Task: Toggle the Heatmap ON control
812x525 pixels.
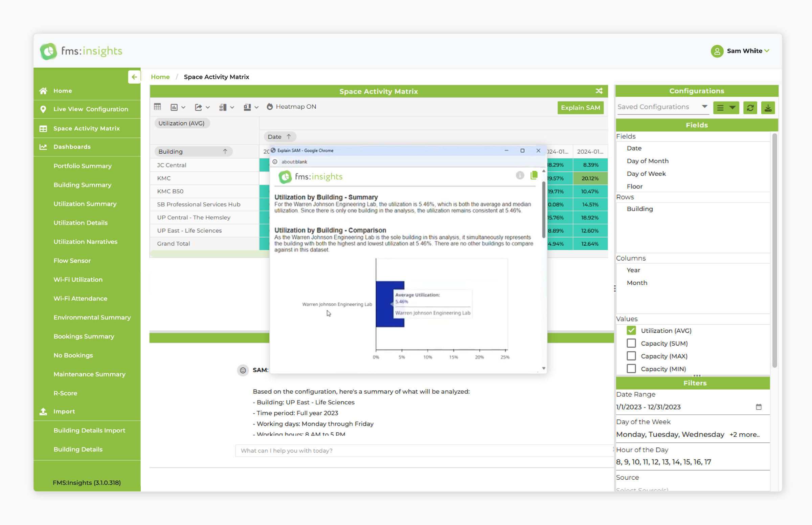Action: (x=291, y=107)
